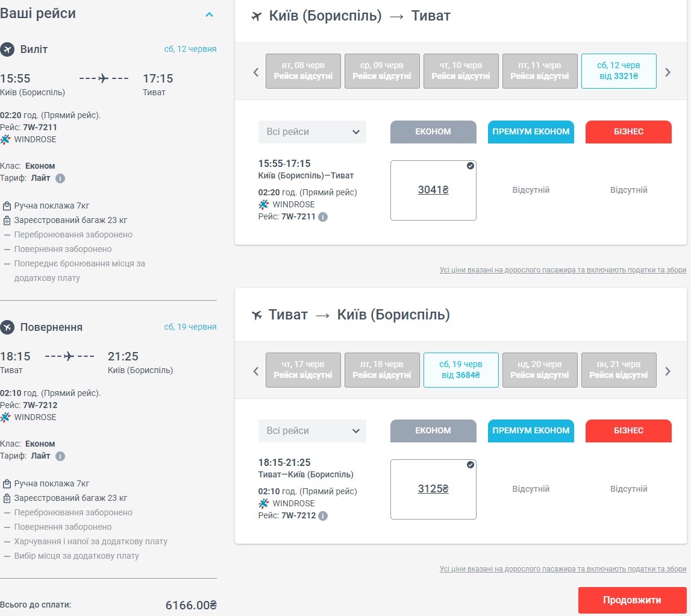Click the Продовжити button
Image resolution: width=691 pixels, height=616 pixels.
point(632,600)
